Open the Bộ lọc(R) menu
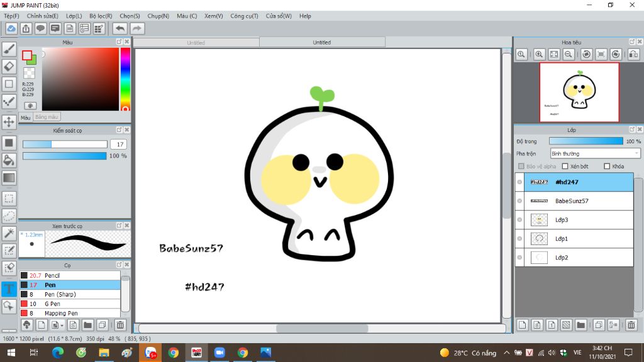Screen dimensions: 644x362 tap(101, 16)
